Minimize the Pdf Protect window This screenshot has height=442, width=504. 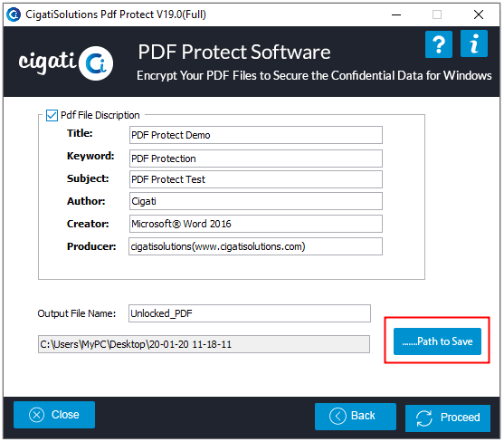(x=396, y=14)
